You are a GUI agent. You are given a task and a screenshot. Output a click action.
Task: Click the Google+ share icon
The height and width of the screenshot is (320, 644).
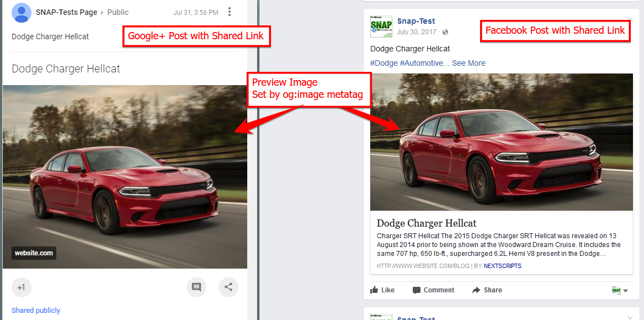click(x=228, y=287)
